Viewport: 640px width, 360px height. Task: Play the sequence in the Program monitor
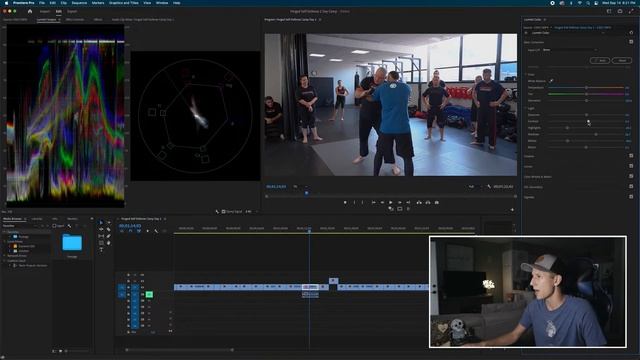[x=391, y=202]
